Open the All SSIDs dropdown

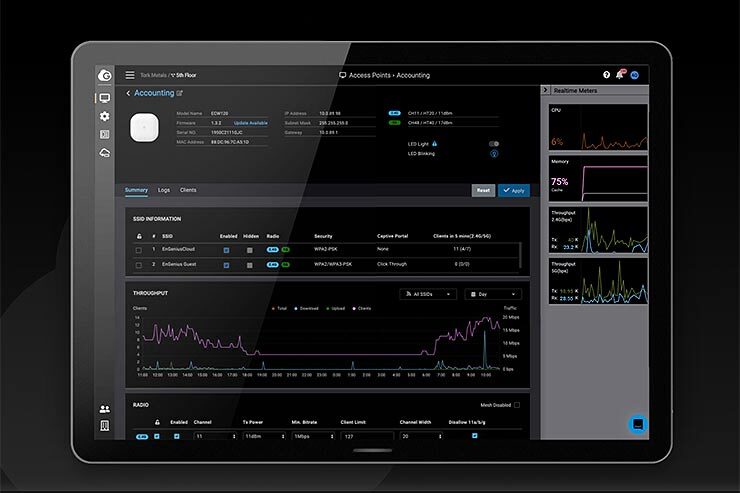pyautogui.click(x=428, y=294)
